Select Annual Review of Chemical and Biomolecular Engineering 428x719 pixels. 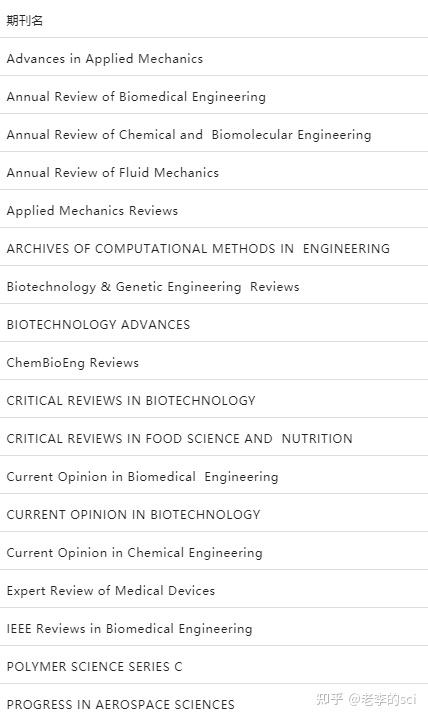point(189,135)
